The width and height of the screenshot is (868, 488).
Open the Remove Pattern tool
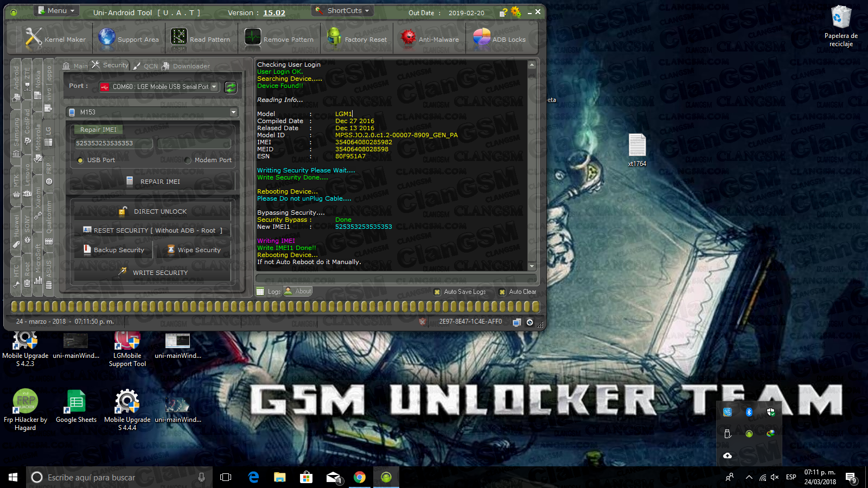tap(279, 39)
